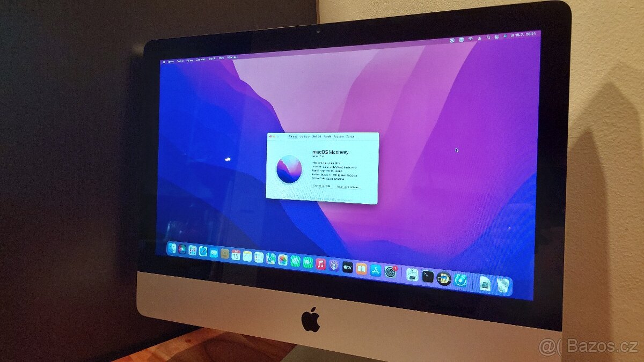Open Maps app in the dock
Screen dimensions: 644x362
pyautogui.click(x=271, y=258)
